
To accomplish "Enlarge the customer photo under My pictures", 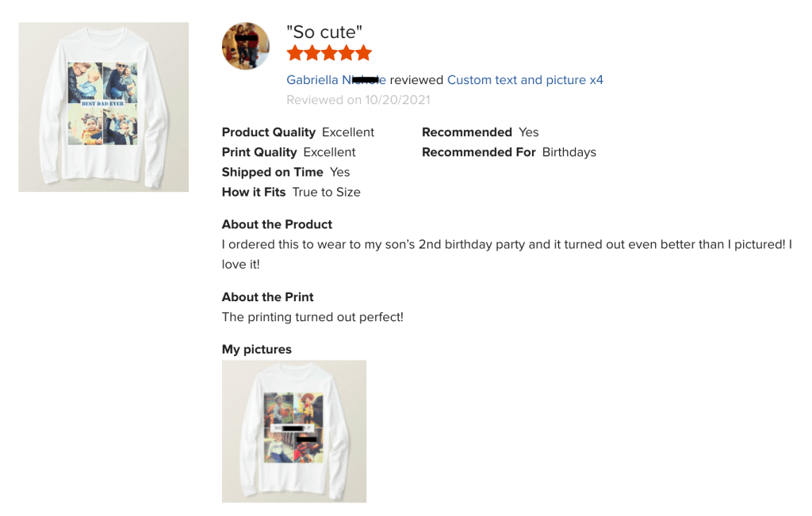I will tap(294, 431).
